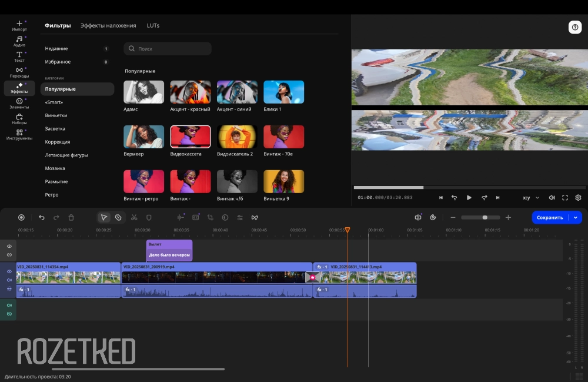Click the Сохранить button
This screenshot has width=588, height=382.
coord(550,217)
